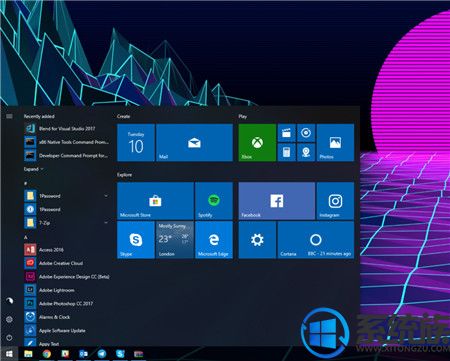Launch the 1Password app with keyhole icon
This screenshot has width=450, height=361.
pos(67,209)
